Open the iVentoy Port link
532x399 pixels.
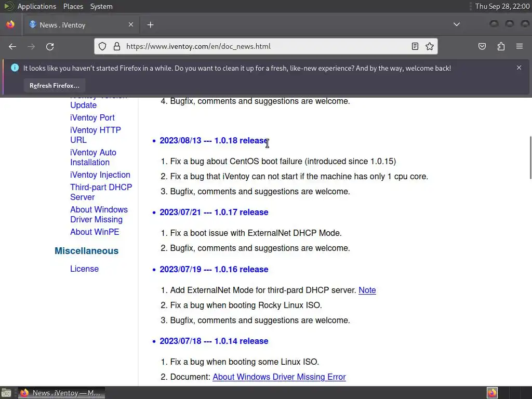click(92, 118)
